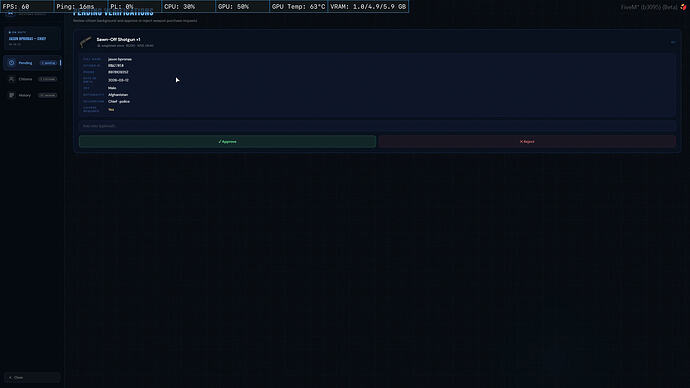Click the FPS: 60 overlay readout
This screenshot has width=690, height=388.
click(x=27, y=7)
